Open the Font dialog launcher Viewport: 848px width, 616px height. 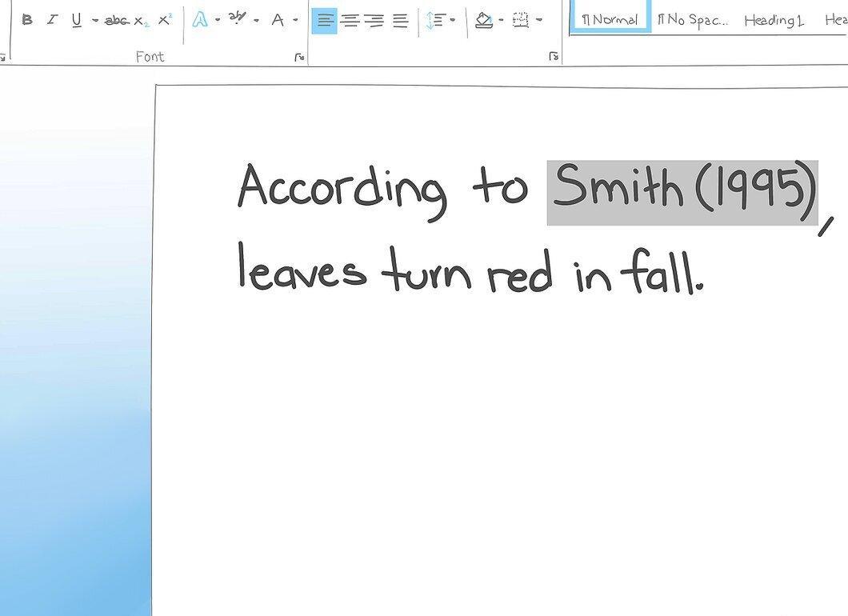[x=299, y=57]
